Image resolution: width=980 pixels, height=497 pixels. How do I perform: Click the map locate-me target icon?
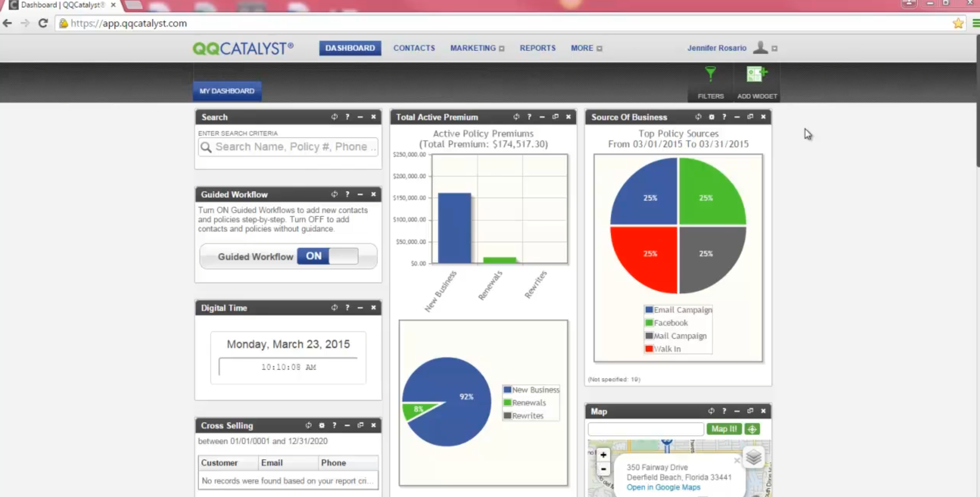(x=752, y=429)
